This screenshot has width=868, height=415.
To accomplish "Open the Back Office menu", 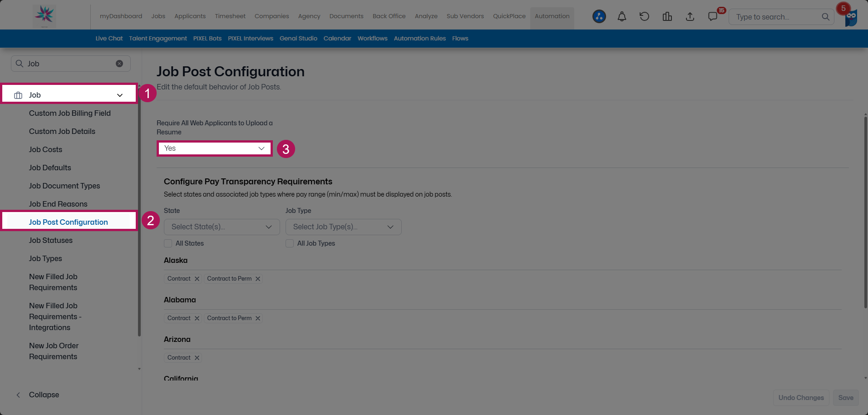I will click(x=389, y=16).
